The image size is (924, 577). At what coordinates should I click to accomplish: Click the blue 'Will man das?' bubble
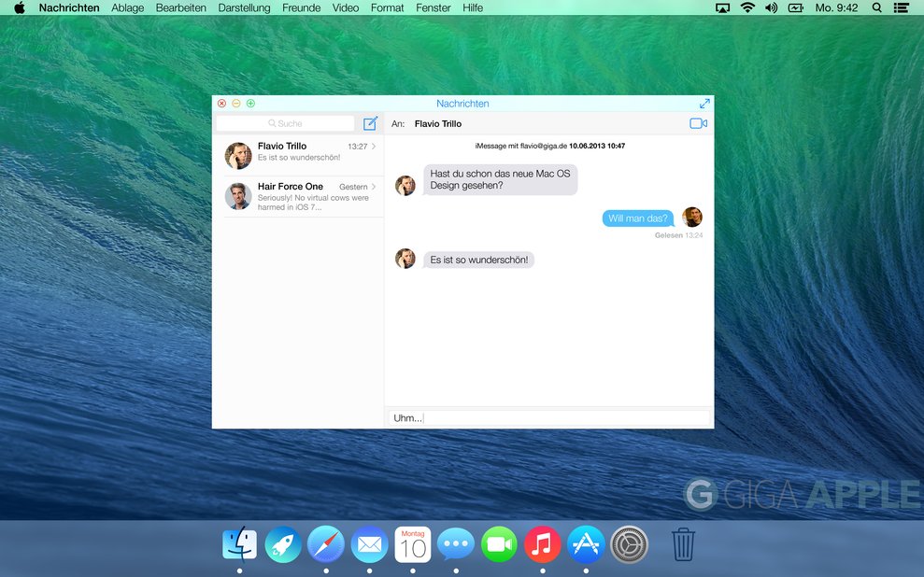point(637,218)
